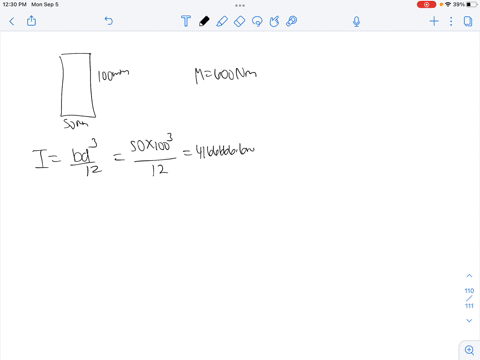Image resolution: width=480 pixels, height=360 pixels.
Task: Tap the multitasking three dots at top
Action: coord(240,5)
